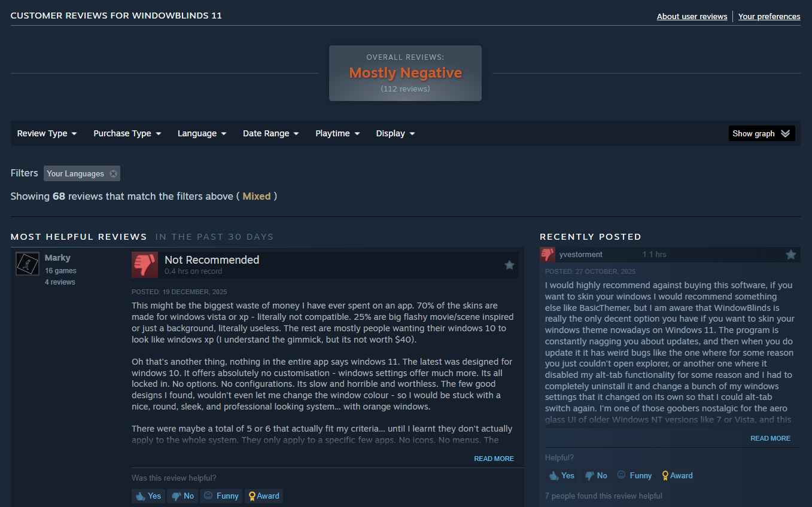Expand the Date Range filter
Screen dimensions: 812x507
[x=270, y=133]
